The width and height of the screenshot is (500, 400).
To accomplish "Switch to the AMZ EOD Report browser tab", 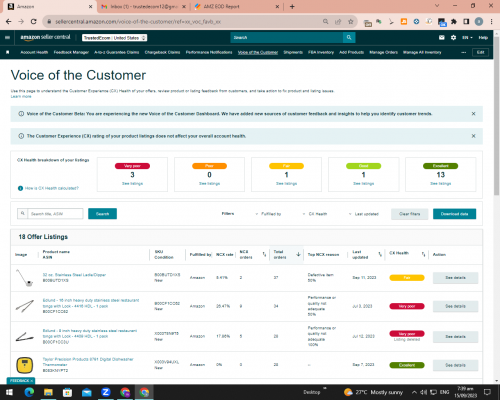I will pyautogui.click(x=237, y=7).
